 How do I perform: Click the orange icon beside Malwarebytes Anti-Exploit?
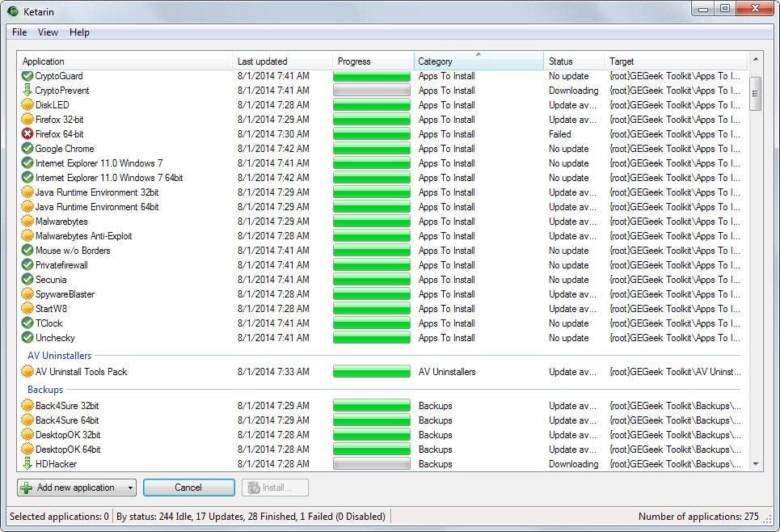[27, 236]
